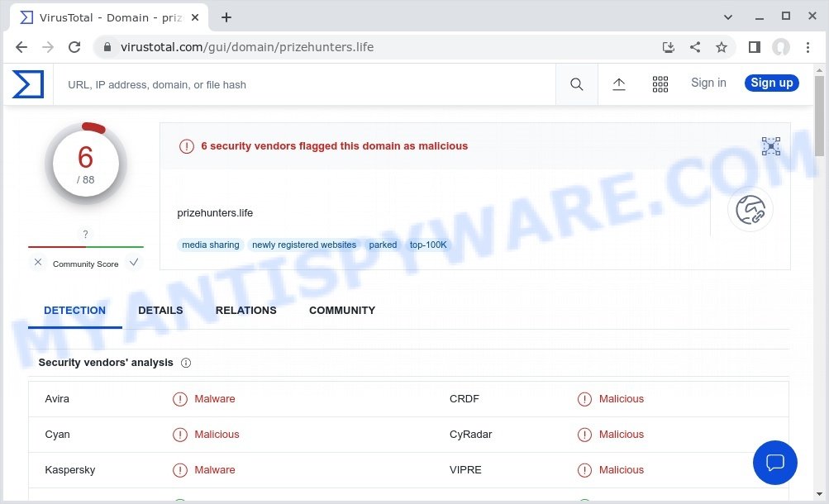This screenshot has height=504, width=829.
Task: Expand the tab search chevron
Action: 728,17
